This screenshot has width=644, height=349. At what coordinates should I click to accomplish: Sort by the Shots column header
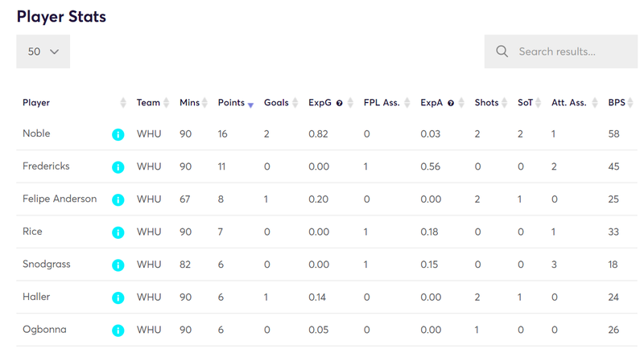491,102
